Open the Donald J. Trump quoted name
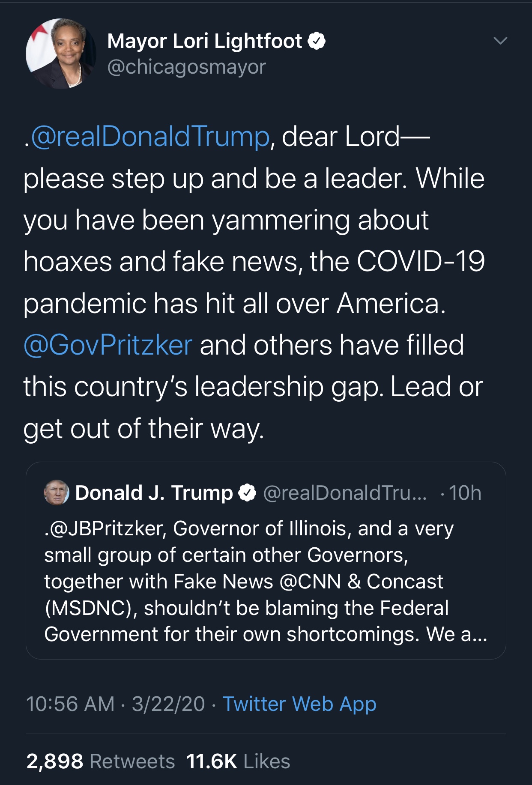The image size is (532, 785). coord(154,493)
